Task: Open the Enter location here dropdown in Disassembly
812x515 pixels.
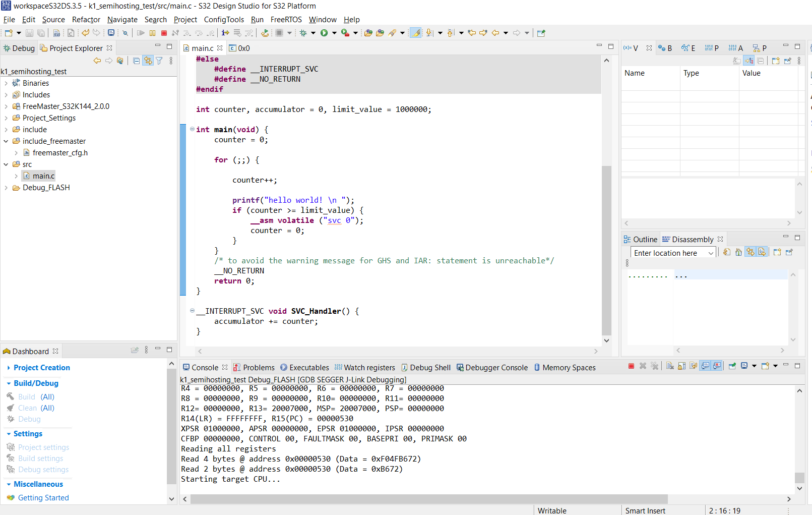Action: point(710,252)
